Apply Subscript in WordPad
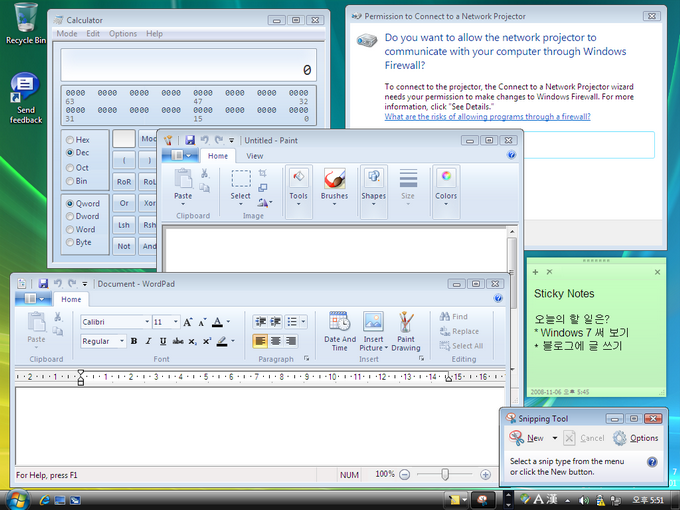The height and width of the screenshot is (510, 680). tap(192, 342)
